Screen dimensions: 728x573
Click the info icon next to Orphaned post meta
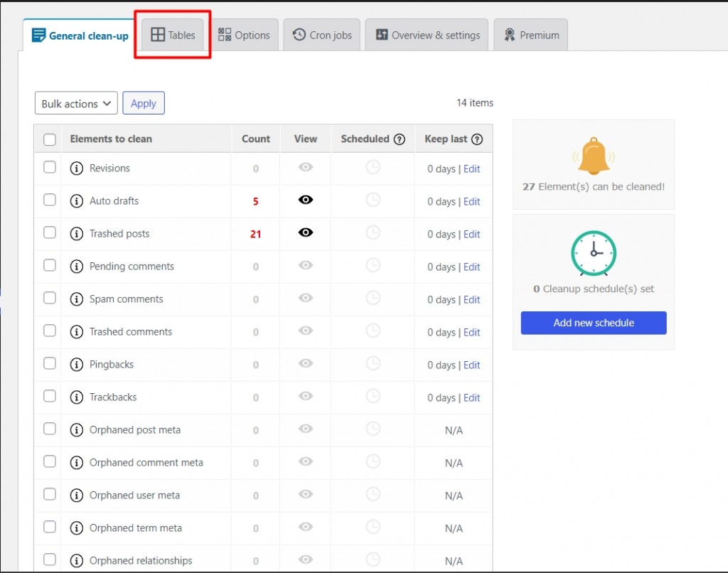tap(77, 430)
